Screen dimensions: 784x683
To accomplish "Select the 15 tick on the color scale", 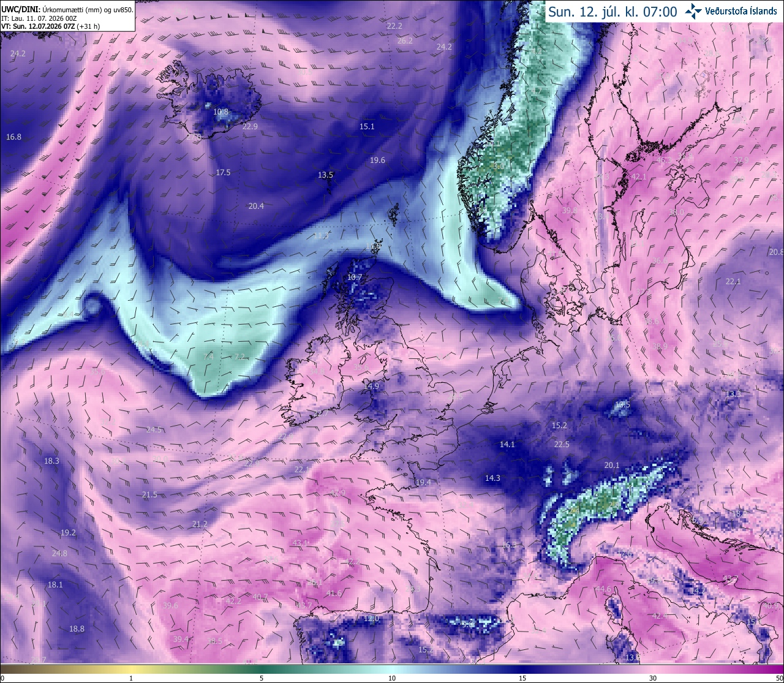I will [x=522, y=678].
